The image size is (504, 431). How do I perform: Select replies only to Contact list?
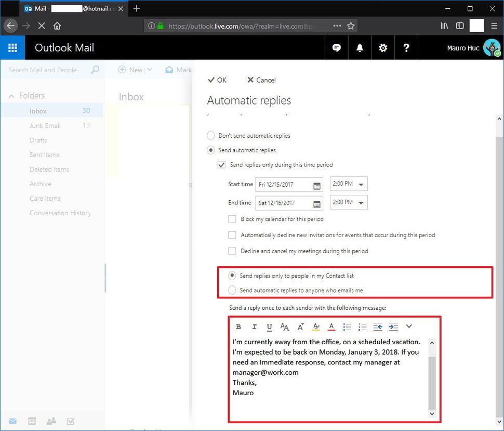tap(232, 276)
